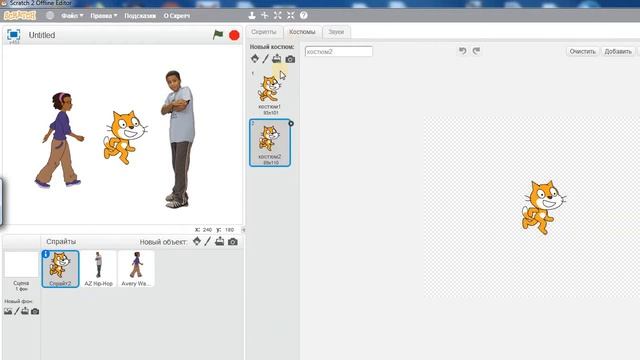Switch to the Звуки tab
Viewport: 640px width, 360px height.
point(336,32)
